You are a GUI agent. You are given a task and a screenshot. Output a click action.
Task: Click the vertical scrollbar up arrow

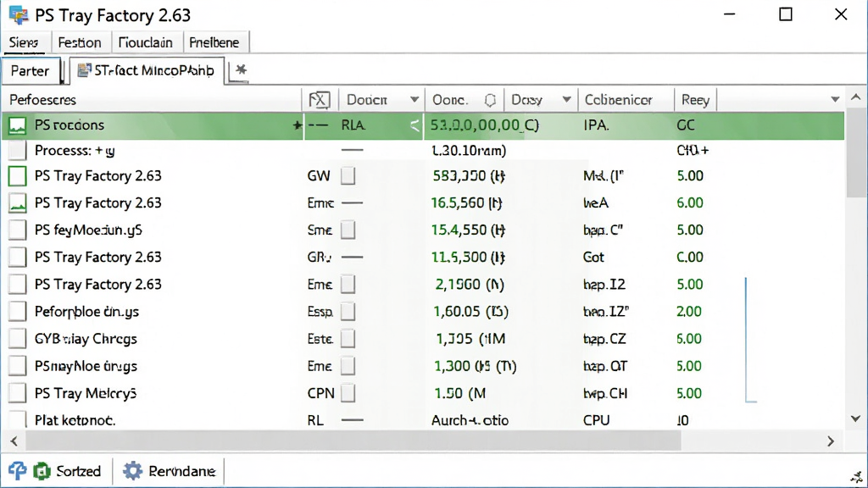tap(856, 97)
